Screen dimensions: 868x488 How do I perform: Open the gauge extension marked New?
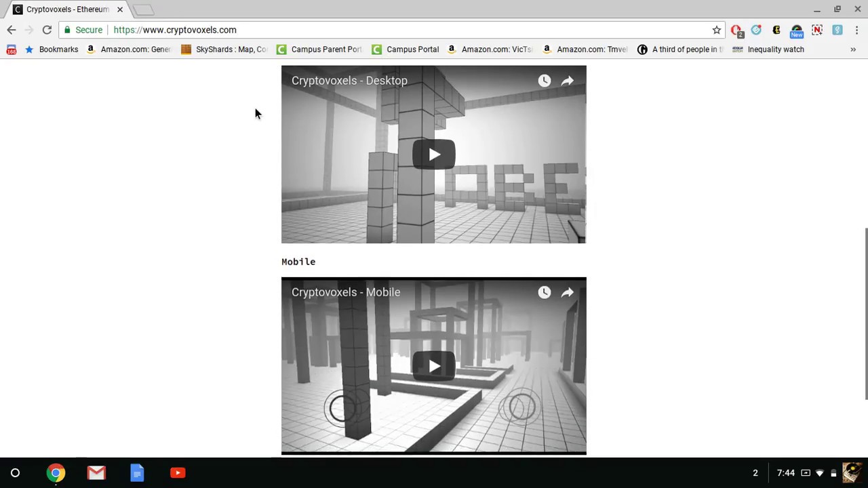point(797,30)
